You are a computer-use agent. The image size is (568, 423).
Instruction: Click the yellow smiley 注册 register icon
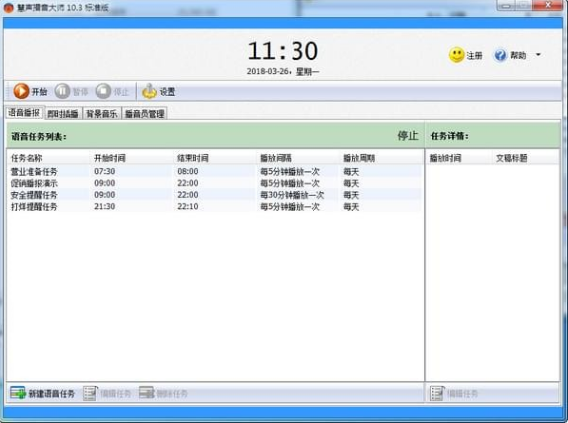pyautogui.click(x=456, y=55)
